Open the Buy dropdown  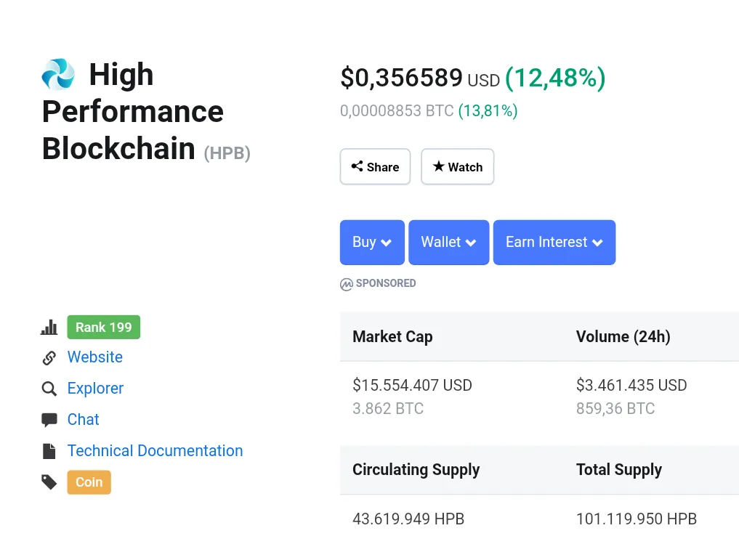[x=372, y=242]
